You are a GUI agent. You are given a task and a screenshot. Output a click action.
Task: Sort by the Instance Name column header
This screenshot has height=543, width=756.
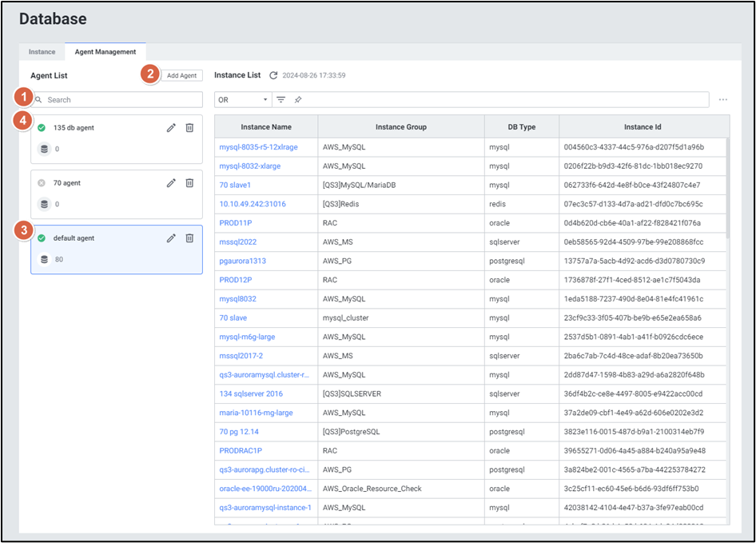pyautogui.click(x=265, y=127)
